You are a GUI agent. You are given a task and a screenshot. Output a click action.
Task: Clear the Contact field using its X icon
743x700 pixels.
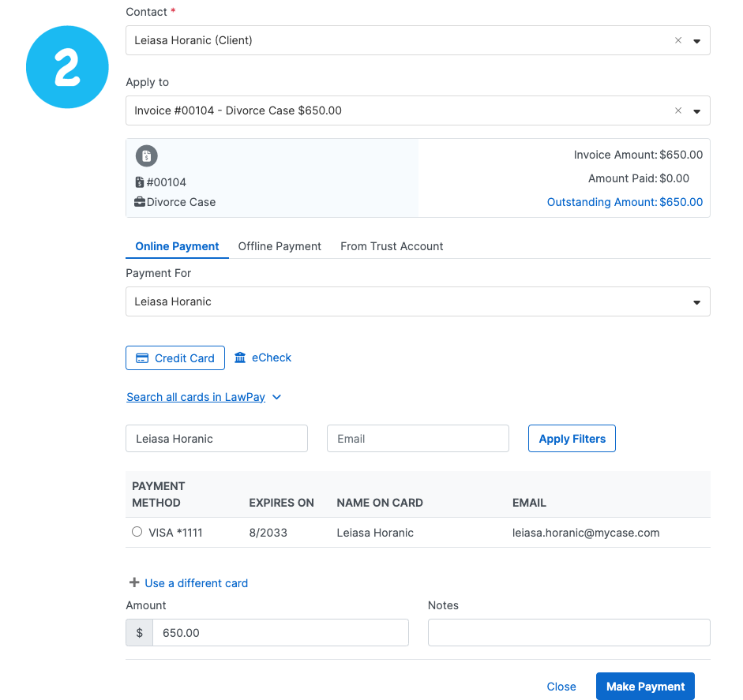click(x=678, y=40)
